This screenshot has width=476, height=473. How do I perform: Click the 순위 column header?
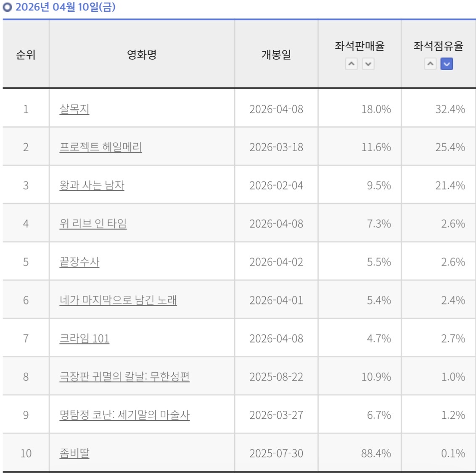[26, 55]
